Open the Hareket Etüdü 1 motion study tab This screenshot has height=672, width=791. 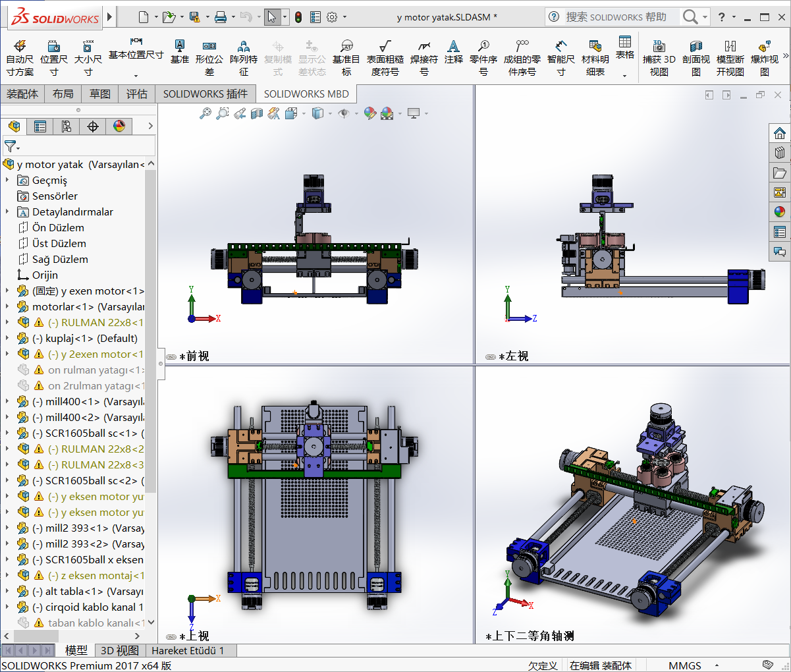pos(188,650)
